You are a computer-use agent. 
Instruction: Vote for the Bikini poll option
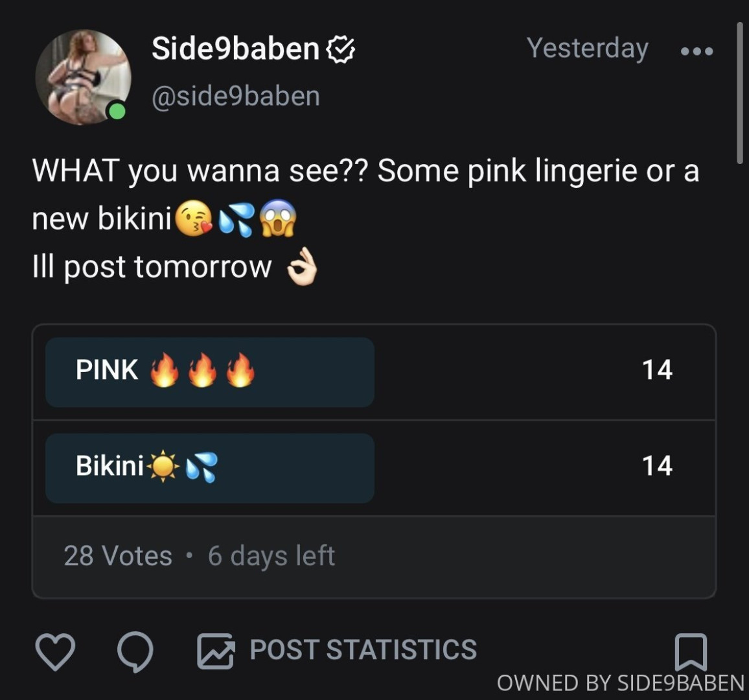click(x=209, y=468)
